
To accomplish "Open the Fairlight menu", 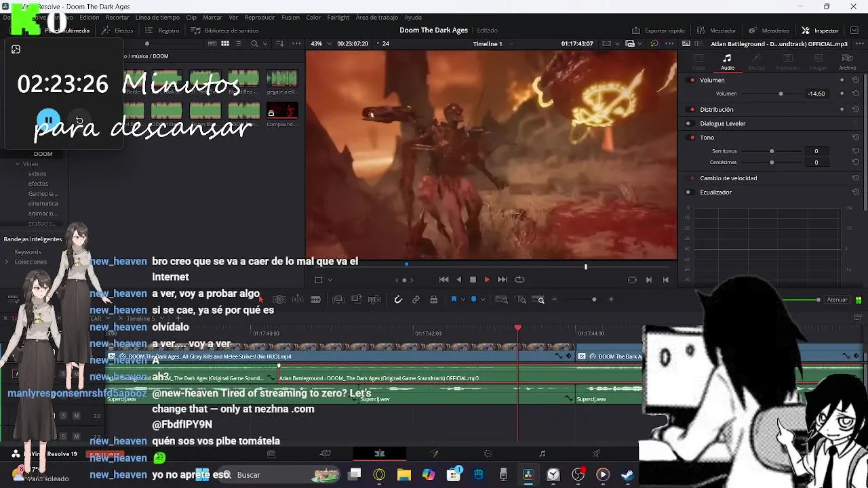I will click(x=338, y=17).
